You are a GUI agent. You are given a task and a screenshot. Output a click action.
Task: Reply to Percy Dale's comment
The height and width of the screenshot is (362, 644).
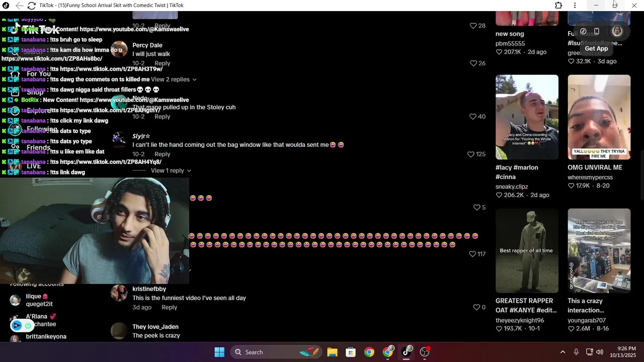(x=162, y=63)
